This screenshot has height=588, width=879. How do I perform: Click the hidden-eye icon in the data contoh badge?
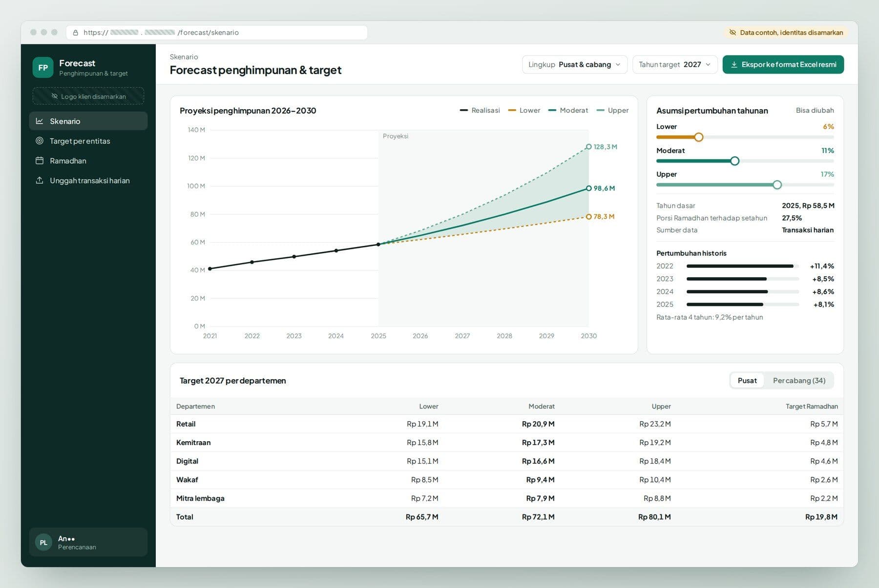[732, 33]
